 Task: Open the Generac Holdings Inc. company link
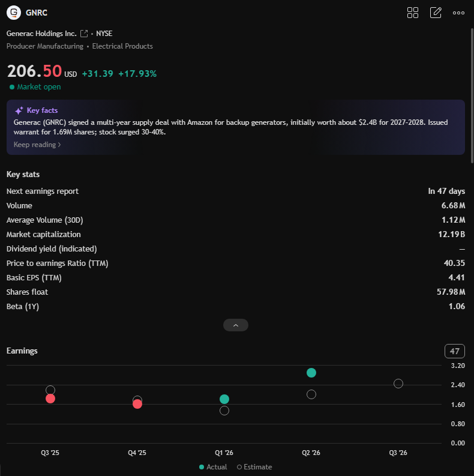[41, 34]
